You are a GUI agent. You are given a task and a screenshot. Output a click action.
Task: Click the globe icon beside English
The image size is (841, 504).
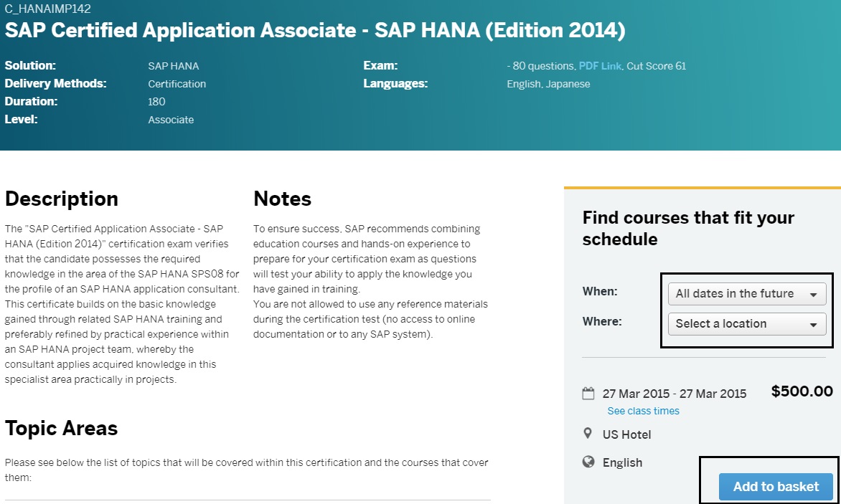coord(588,461)
